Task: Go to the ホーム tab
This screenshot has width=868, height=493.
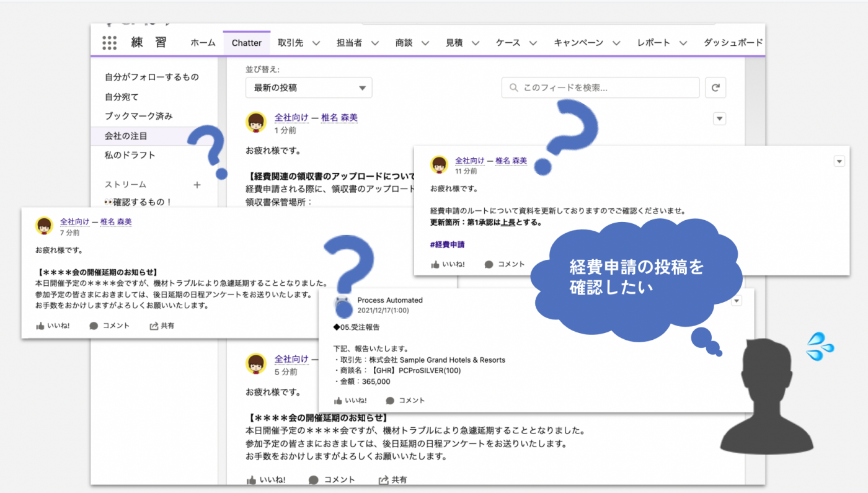Action: [x=203, y=43]
